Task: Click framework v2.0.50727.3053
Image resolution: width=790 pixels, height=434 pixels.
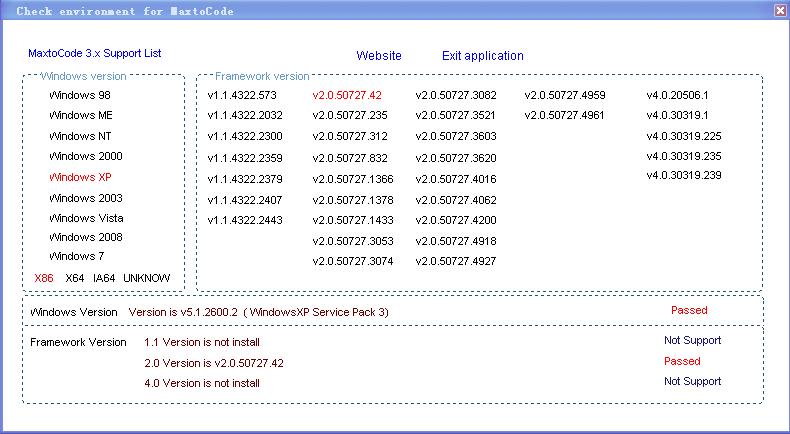Action: pos(353,241)
